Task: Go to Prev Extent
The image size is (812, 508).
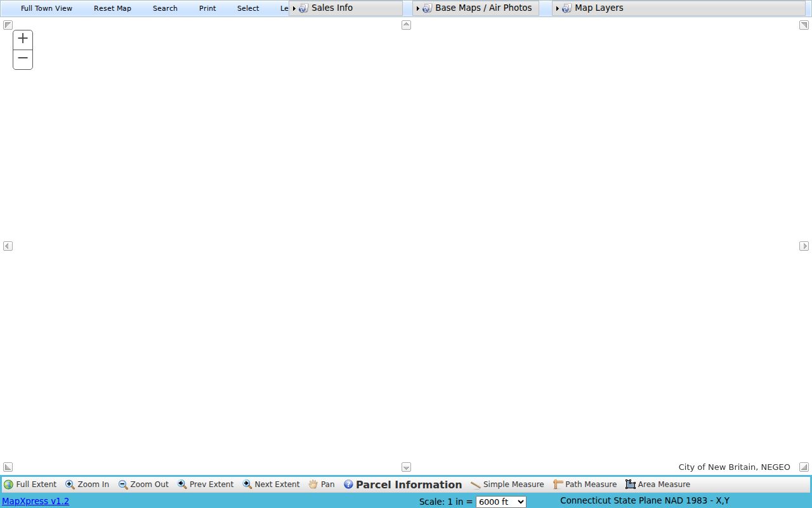Action: (x=206, y=485)
